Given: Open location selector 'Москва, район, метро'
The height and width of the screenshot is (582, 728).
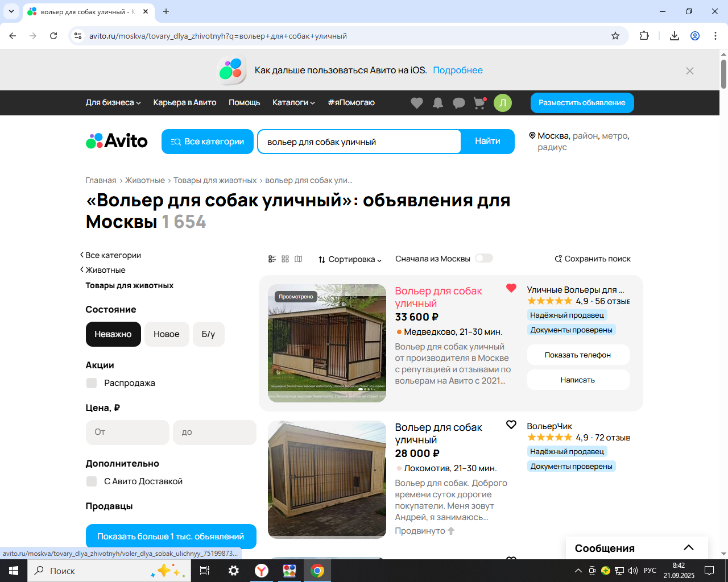Looking at the screenshot, I should [x=580, y=142].
